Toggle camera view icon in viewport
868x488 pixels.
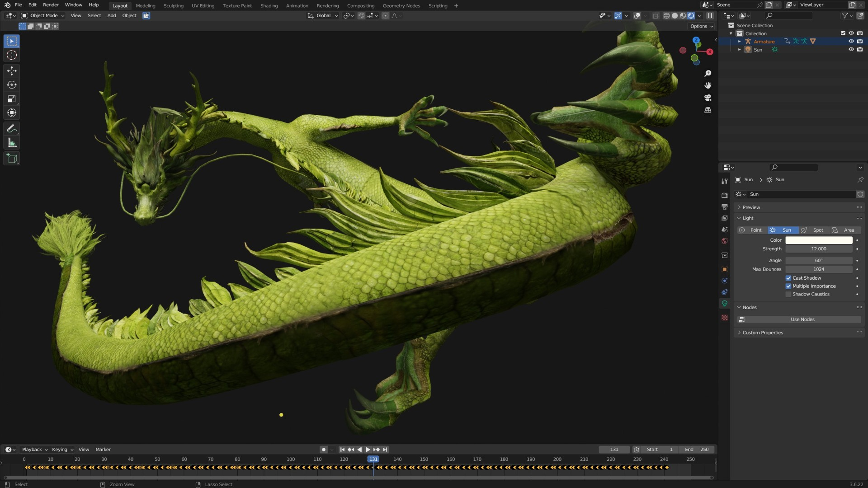(x=708, y=98)
